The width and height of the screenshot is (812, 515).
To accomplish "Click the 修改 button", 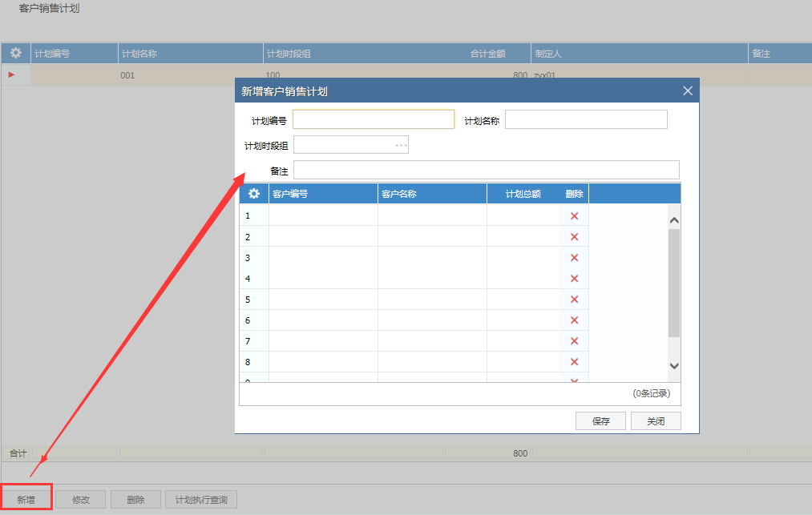I will coord(81,500).
